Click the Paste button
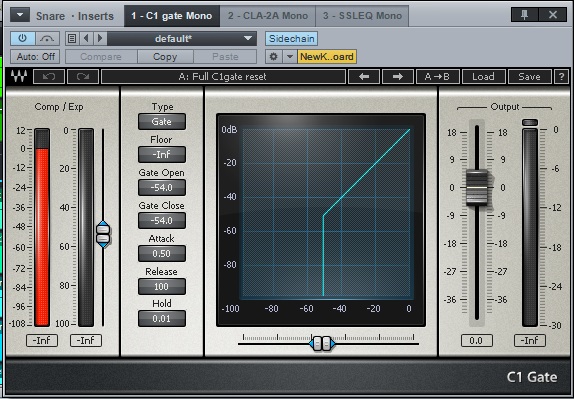Viewport: 574px width, 399px height. pos(225,57)
